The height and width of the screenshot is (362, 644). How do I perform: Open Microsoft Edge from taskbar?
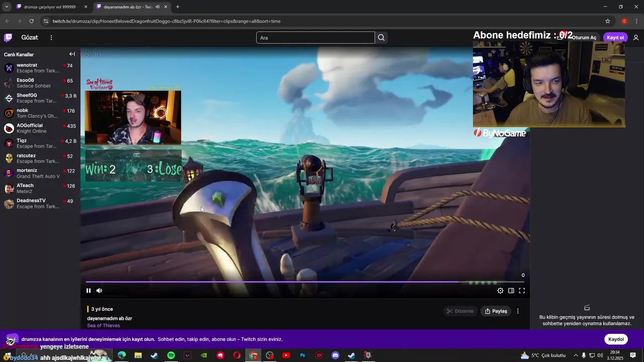pyautogui.click(x=122, y=355)
